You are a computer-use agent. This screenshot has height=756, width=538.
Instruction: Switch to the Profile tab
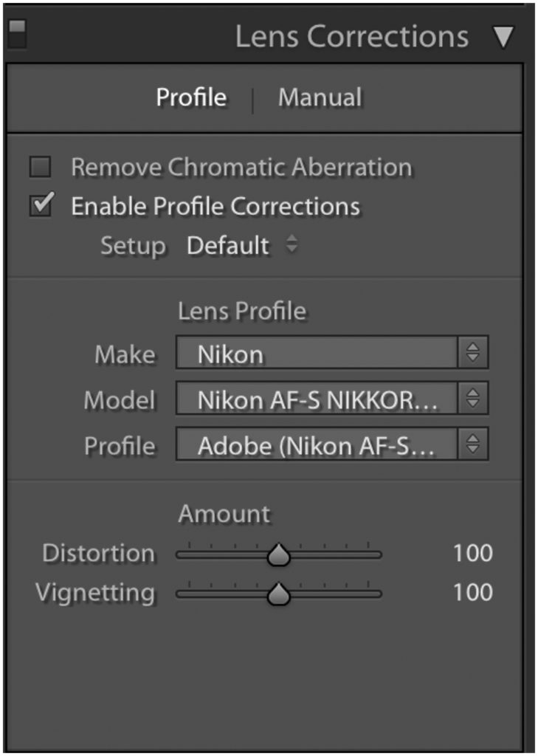[x=191, y=98]
